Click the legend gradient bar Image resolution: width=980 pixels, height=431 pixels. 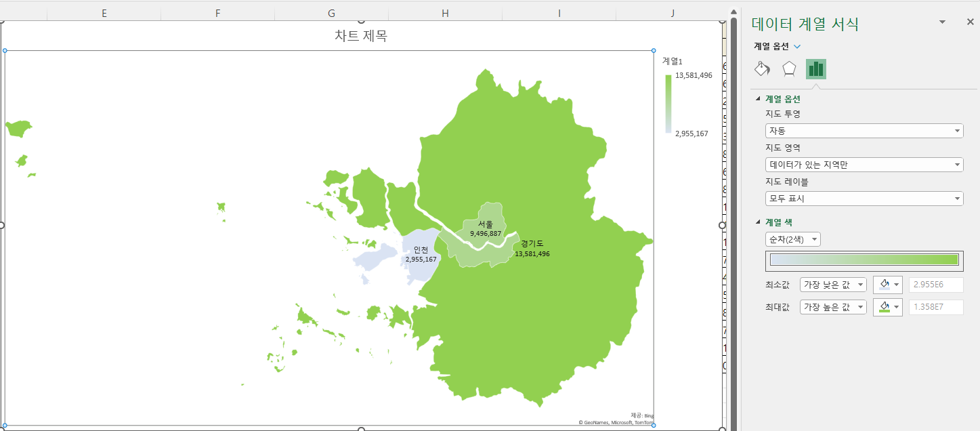(668, 104)
